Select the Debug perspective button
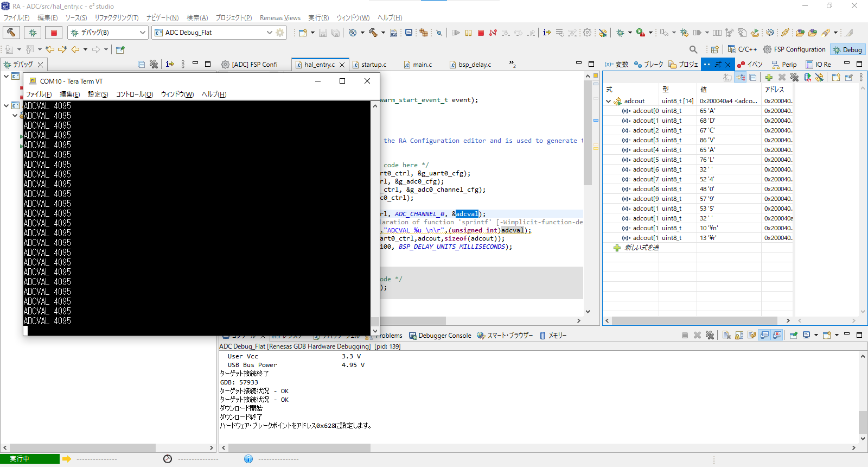 tap(848, 49)
